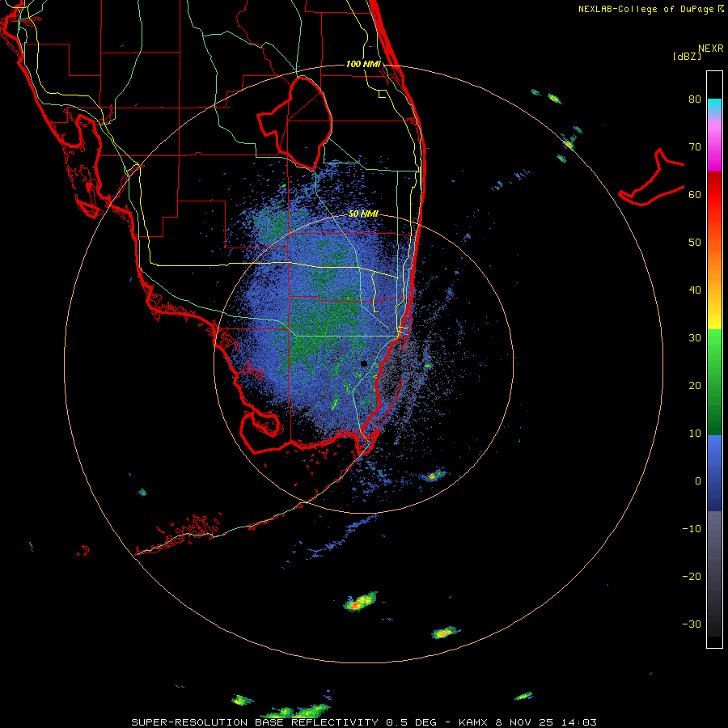Click the [dBZ] unit label
Viewport: 728px width, 728px height.
[687, 56]
